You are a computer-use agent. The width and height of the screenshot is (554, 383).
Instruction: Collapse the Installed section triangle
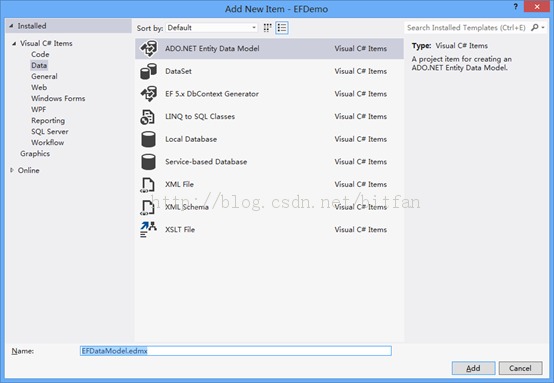(11, 26)
